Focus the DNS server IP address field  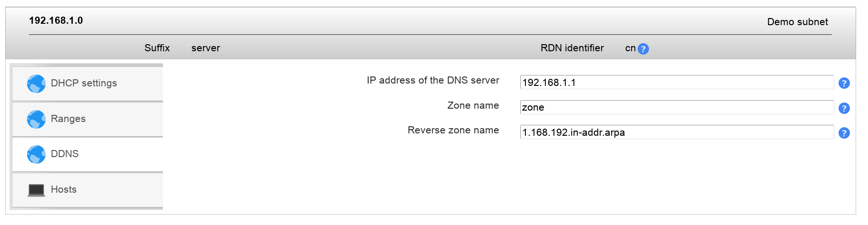pos(677,82)
